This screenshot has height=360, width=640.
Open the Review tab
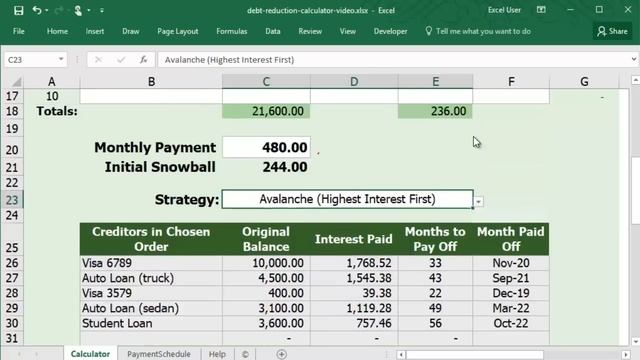[310, 31]
